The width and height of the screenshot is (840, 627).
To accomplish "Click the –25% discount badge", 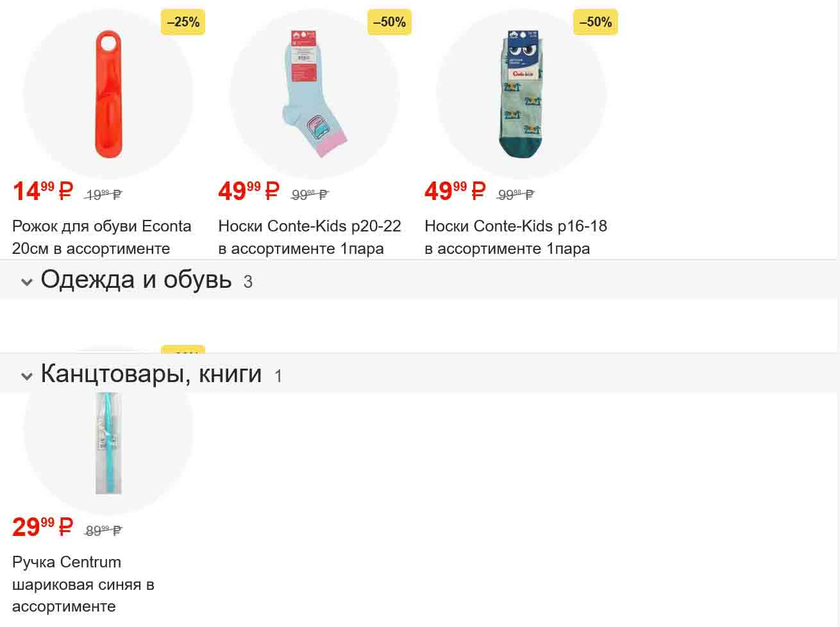I will point(183,22).
